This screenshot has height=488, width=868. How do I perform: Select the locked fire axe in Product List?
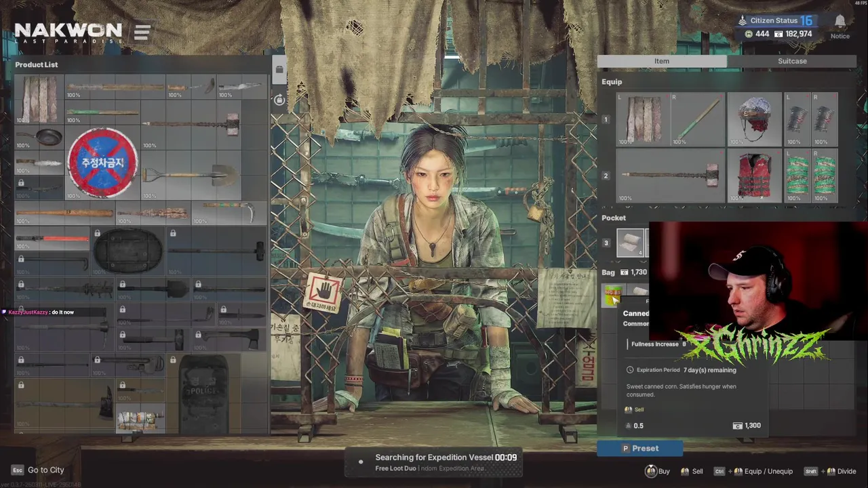click(64, 404)
